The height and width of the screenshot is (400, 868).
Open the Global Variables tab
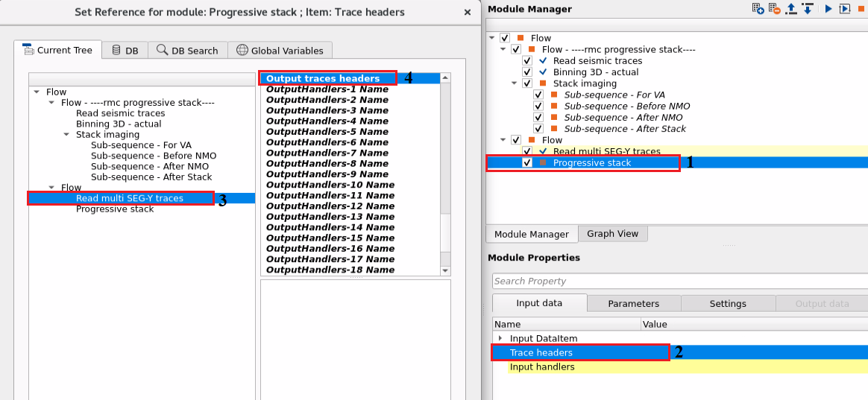280,51
